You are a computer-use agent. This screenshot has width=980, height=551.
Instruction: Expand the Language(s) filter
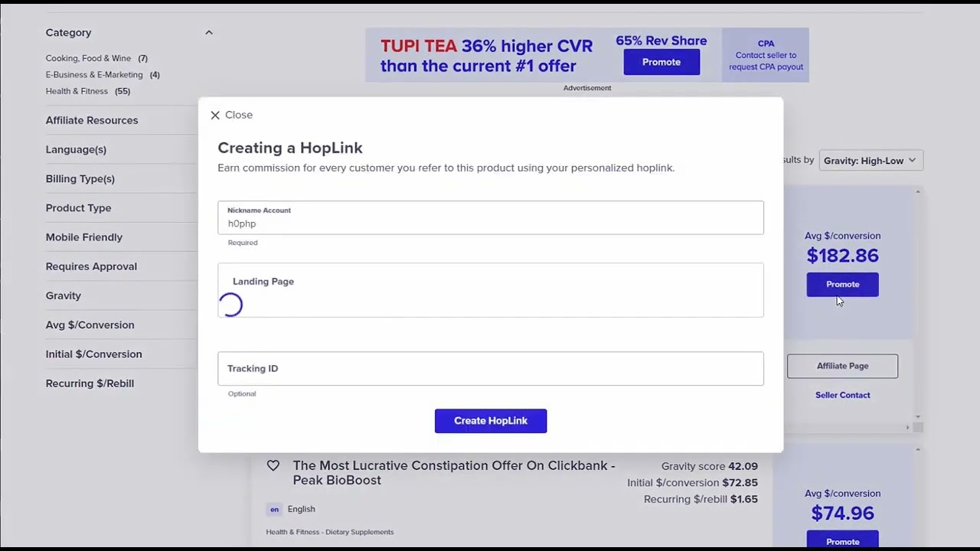click(76, 149)
